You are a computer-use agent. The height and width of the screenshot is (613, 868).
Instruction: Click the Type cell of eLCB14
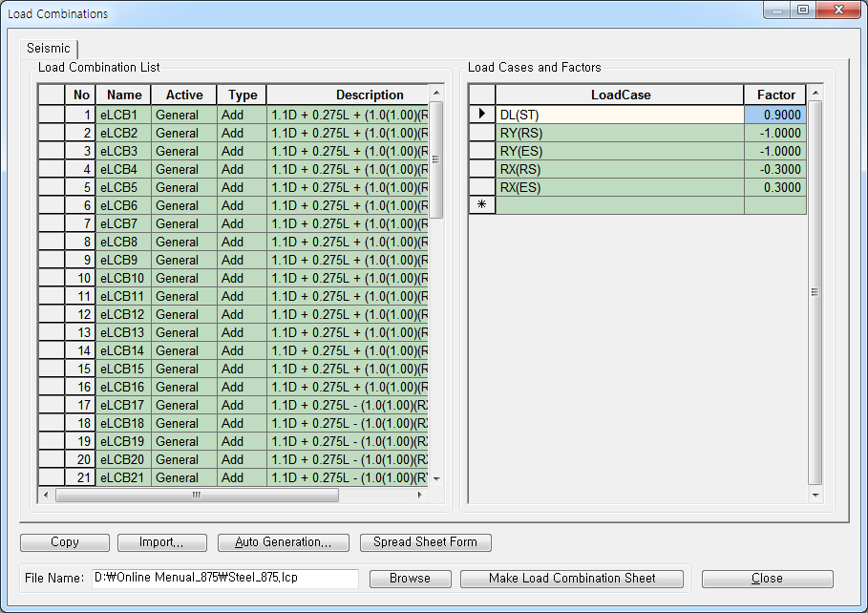[x=242, y=350]
